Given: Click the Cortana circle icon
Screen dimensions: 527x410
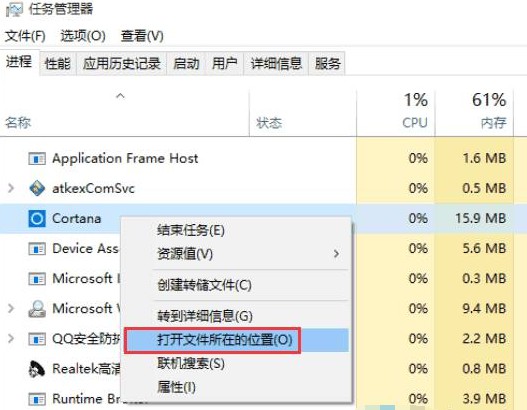Looking at the screenshot, I should click(x=37, y=218).
